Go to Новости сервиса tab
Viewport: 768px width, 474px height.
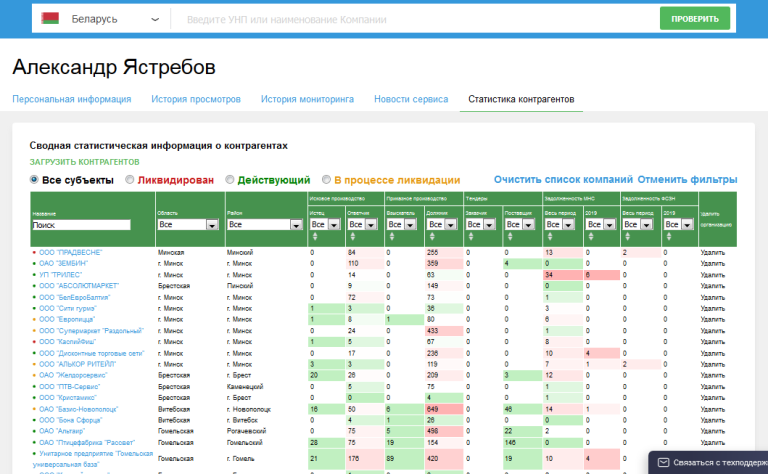tap(411, 99)
